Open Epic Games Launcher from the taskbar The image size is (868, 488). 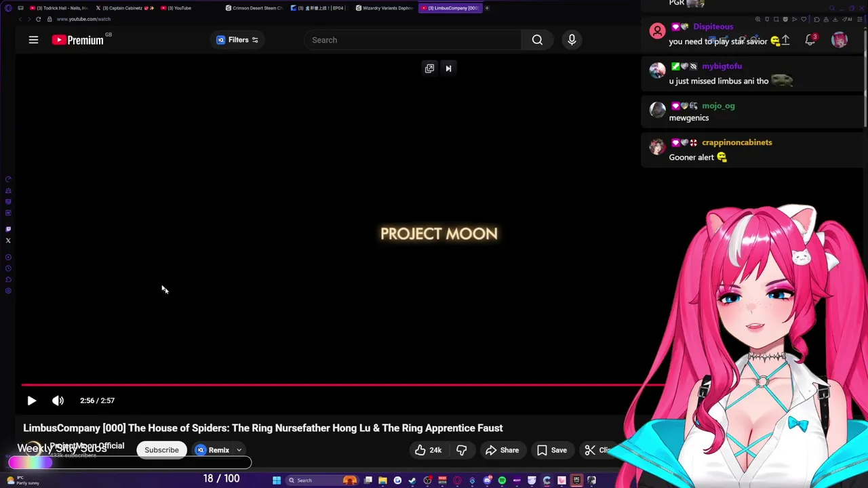point(576,481)
